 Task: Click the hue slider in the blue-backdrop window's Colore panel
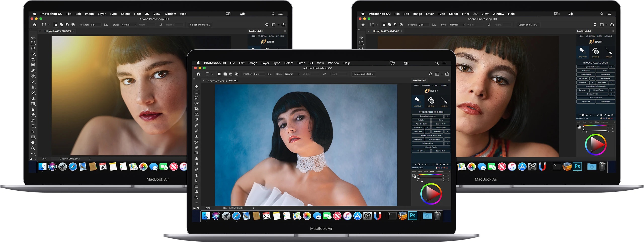pos(430,175)
